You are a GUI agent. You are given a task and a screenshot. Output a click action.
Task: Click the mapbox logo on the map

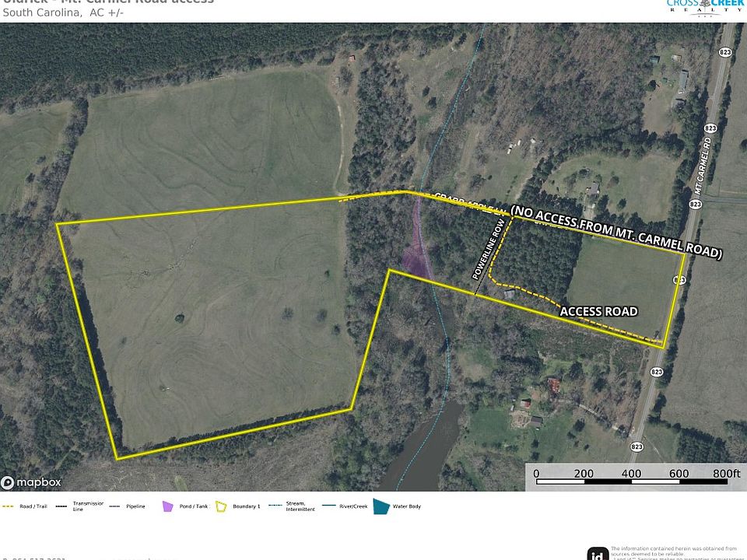[x=31, y=482]
